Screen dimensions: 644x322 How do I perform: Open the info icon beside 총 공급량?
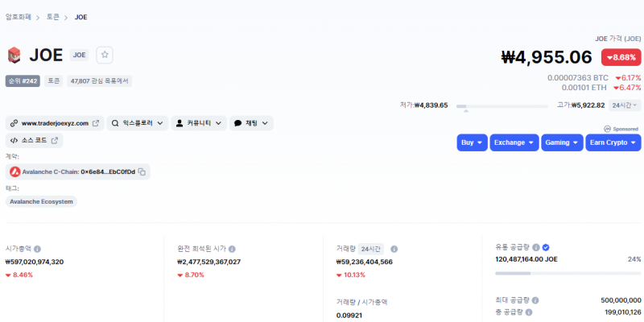click(x=529, y=312)
